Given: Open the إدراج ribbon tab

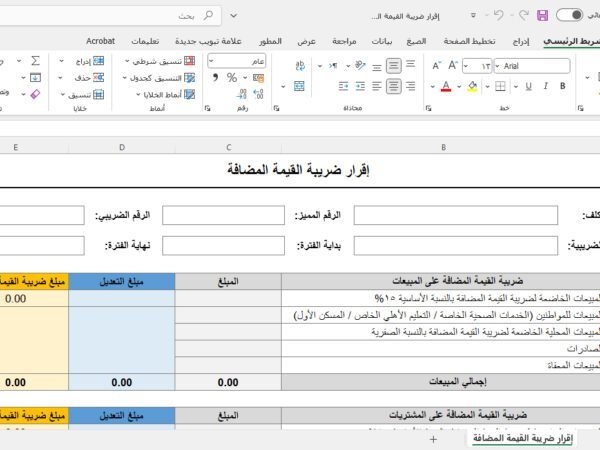Looking at the screenshot, I should click(x=521, y=41).
